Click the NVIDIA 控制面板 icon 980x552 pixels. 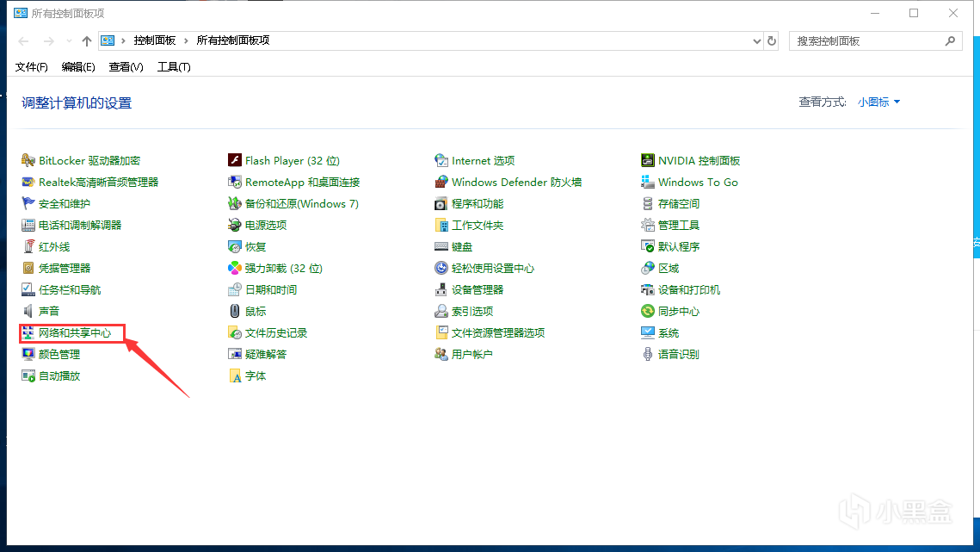pos(648,161)
